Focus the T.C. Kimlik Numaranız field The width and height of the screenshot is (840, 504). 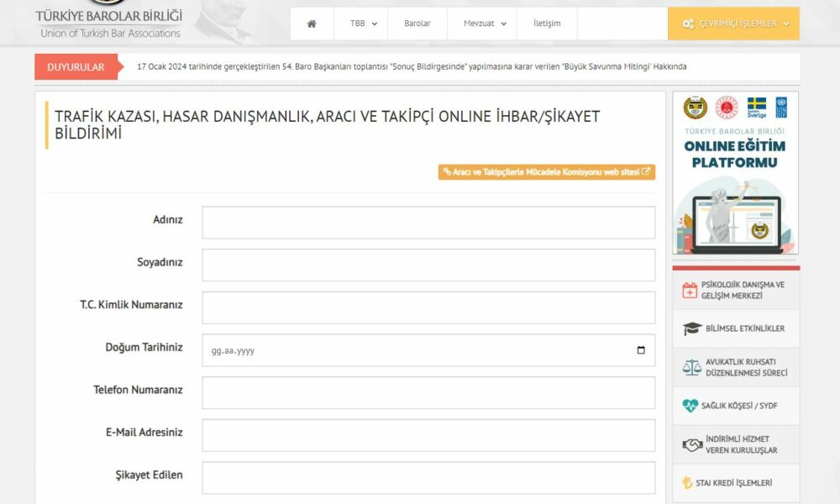[428, 307]
